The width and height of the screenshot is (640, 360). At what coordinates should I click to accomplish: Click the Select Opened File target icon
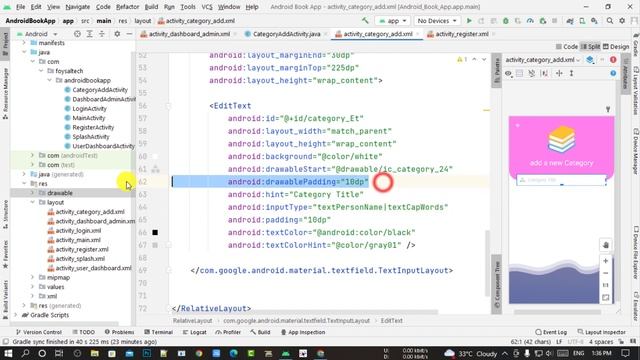(x=77, y=34)
